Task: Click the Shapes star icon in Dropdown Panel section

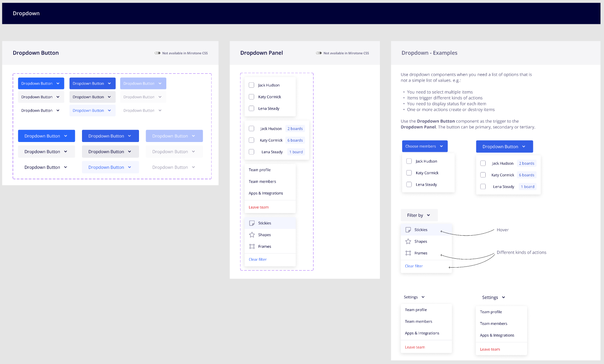Action: coord(252,235)
